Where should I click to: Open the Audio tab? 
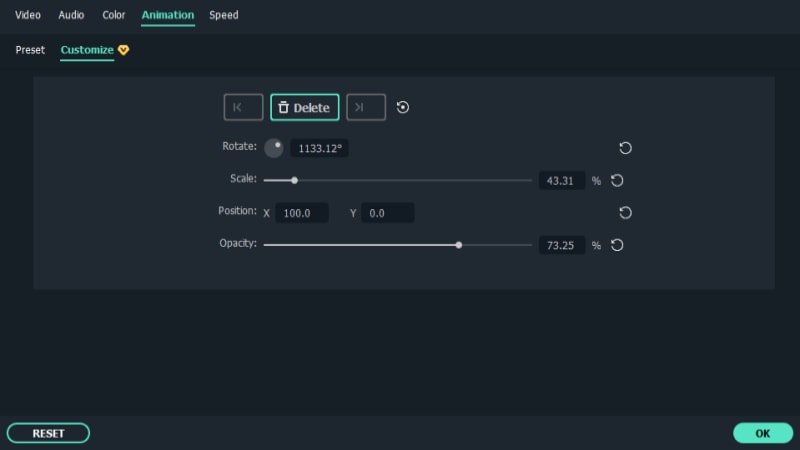(x=71, y=15)
